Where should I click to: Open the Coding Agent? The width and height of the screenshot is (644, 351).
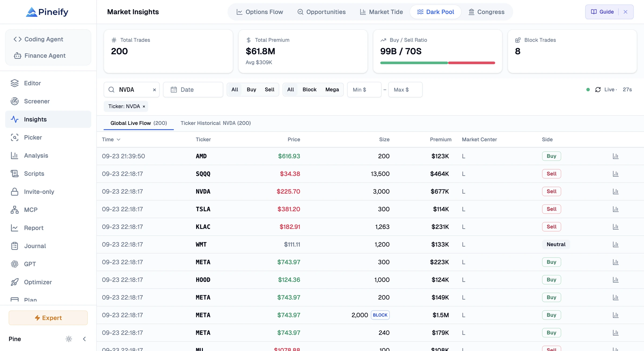click(x=48, y=39)
